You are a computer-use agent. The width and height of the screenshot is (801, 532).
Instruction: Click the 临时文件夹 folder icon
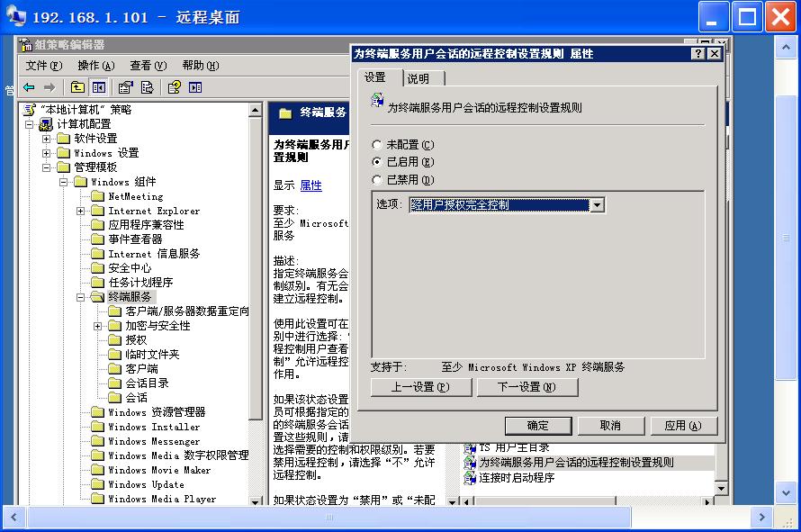point(115,354)
